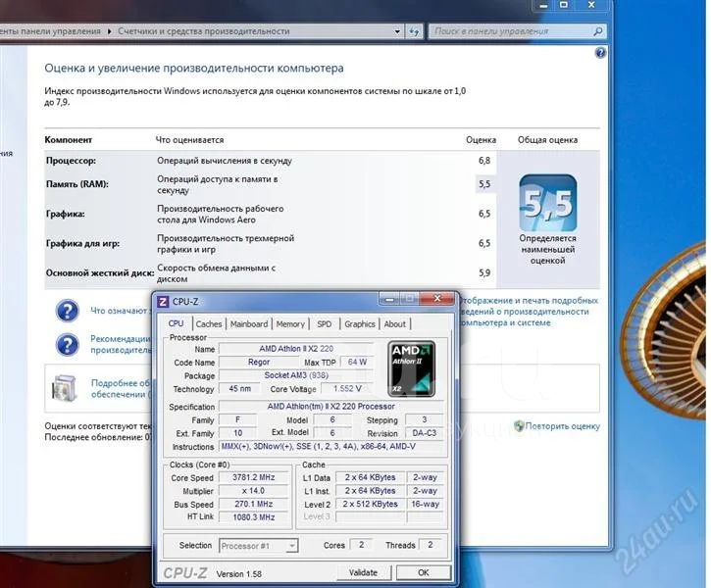Click the 5,5 overall score badge

coord(547,203)
